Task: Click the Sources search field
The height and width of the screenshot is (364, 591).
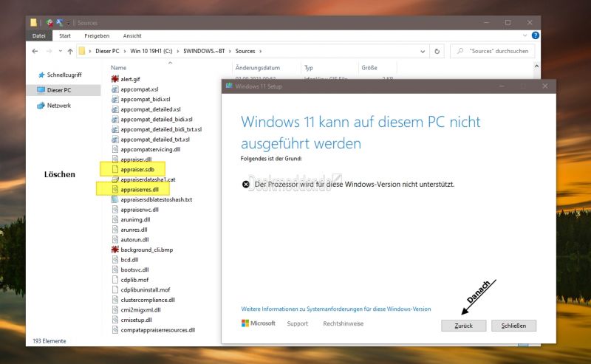Action: click(492, 51)
